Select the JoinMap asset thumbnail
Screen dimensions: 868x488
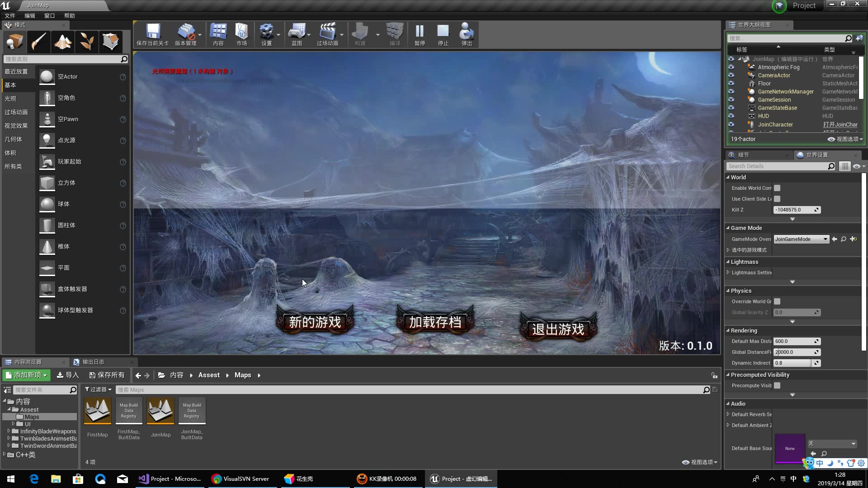click(x=160, y=410)
